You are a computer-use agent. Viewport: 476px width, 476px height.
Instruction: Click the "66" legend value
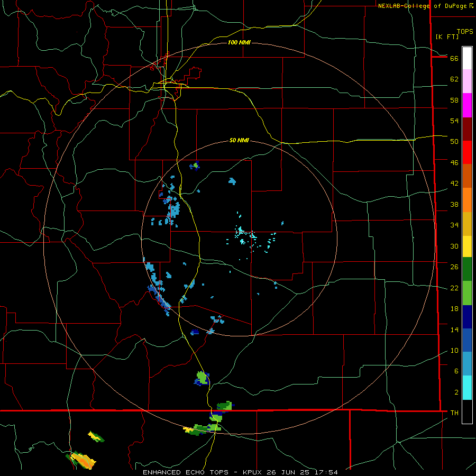point(454,59)
